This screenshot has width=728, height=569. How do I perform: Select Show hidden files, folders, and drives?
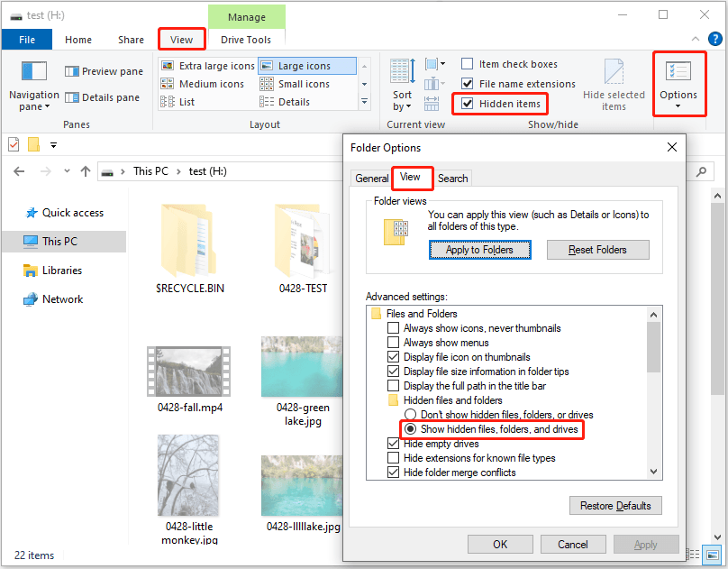pos(410,428)
